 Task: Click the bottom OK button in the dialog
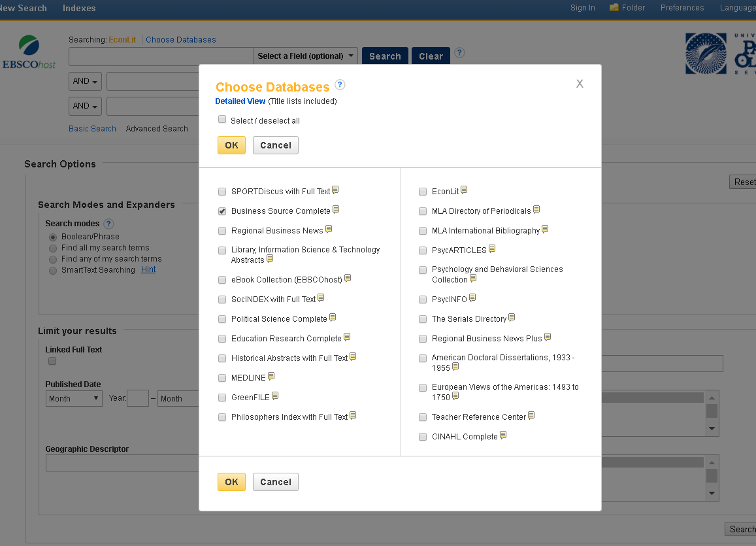pyautogui.click(x=231, y=482)
